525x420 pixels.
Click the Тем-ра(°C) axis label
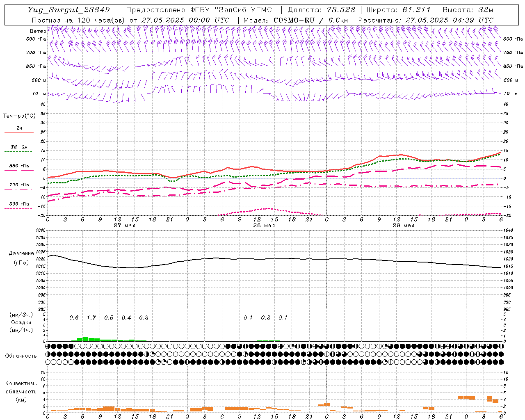[19, 116]
